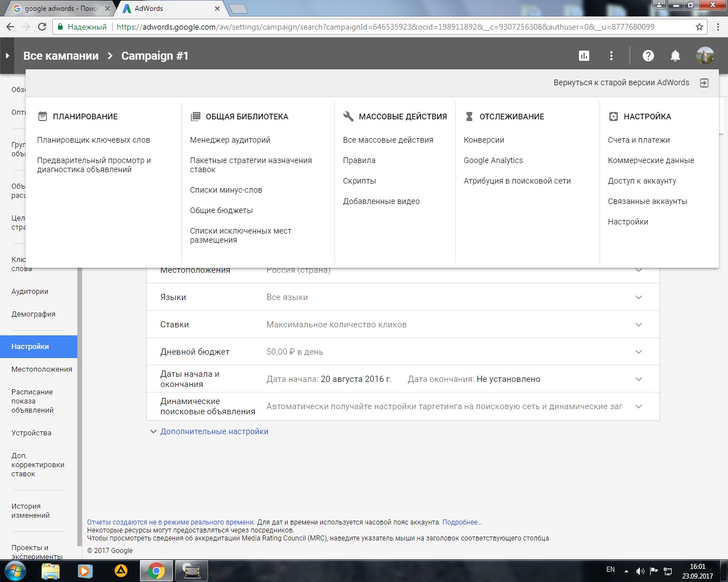Select История изменений in sidebar
Screen dimensions: 728x582
[31, 511]
